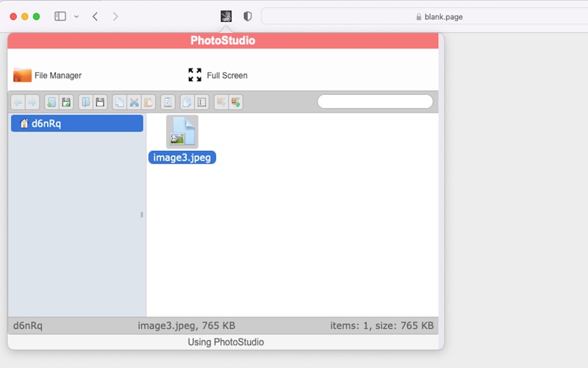Open the sidebar chevron dropdown in Safari
The image size is (588, 368).
pyautogui.click(x=76, y=16)
